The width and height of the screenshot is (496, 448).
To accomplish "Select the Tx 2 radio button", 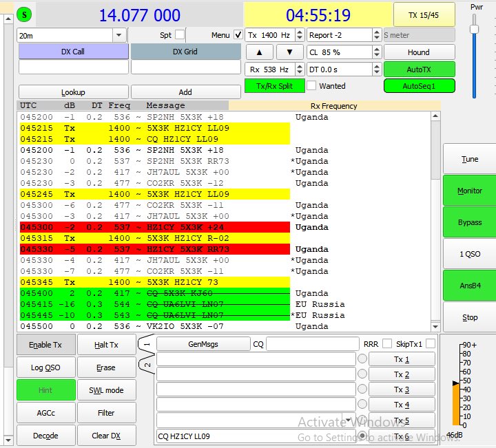I will [x=362, y=374].
